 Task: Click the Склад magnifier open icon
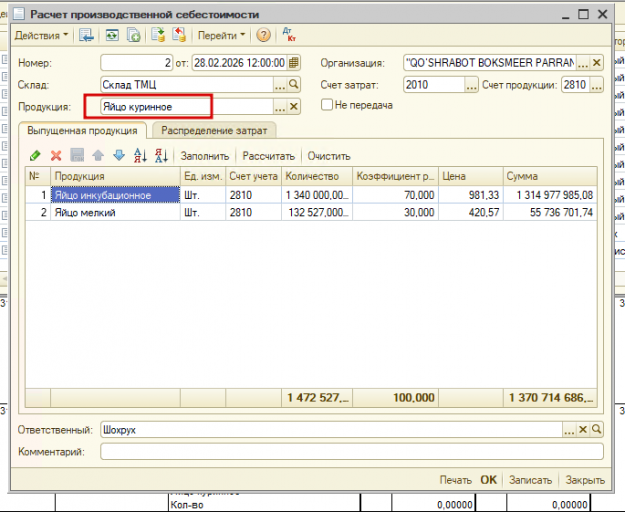point(294,84)
